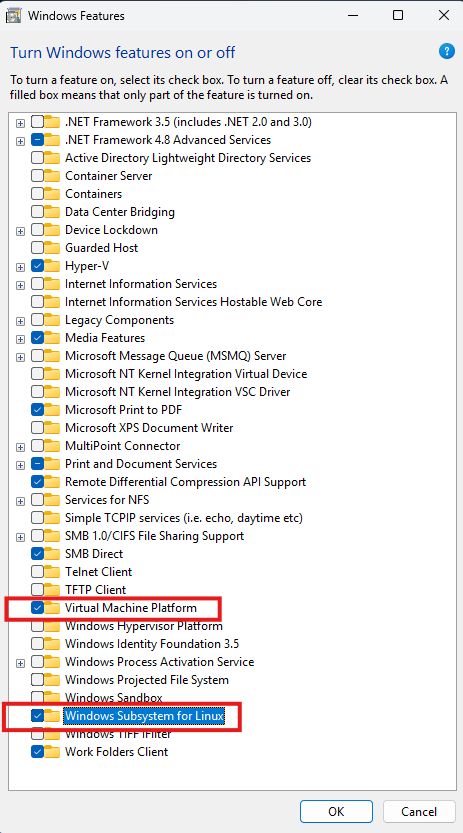The width and height of the screenshot is (463, 833).
Task: Click the Containers folder icon
Action: tap(52, 194)
